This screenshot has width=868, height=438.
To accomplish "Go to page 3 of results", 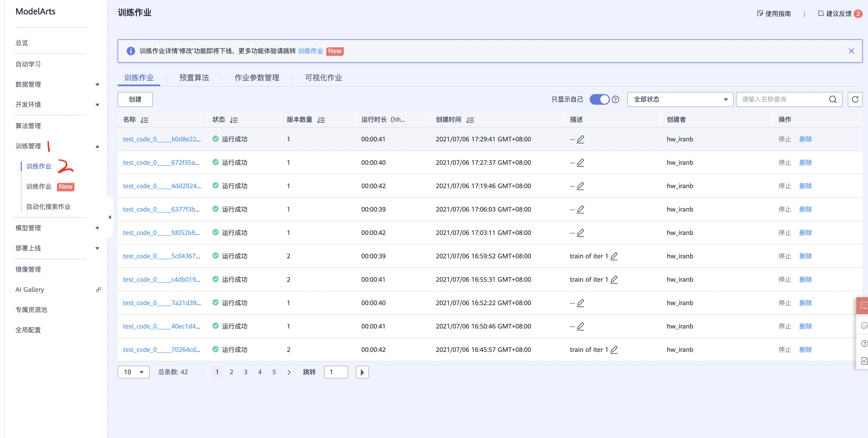I will click(246, 372).
